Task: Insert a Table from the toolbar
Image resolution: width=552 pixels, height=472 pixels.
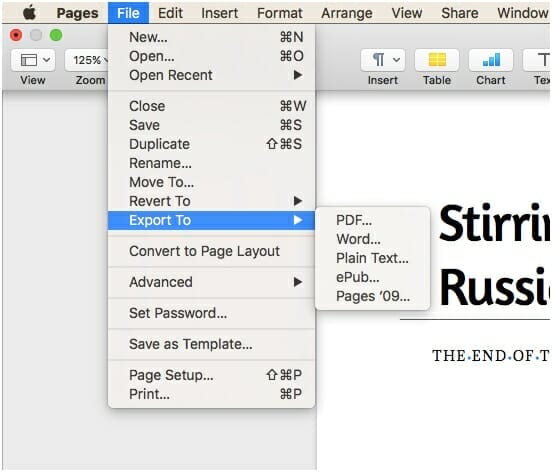Action: point(437,60)
